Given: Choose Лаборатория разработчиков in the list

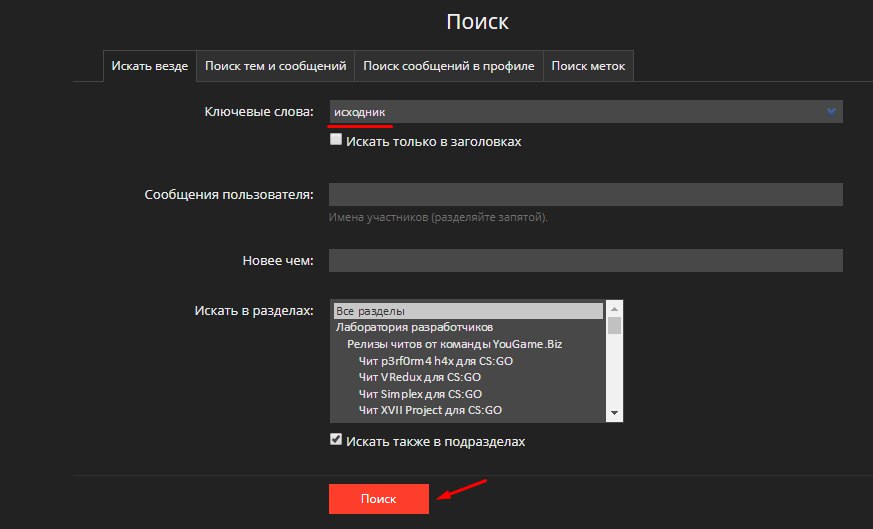Looking at the screenshot, I should 414,327.
